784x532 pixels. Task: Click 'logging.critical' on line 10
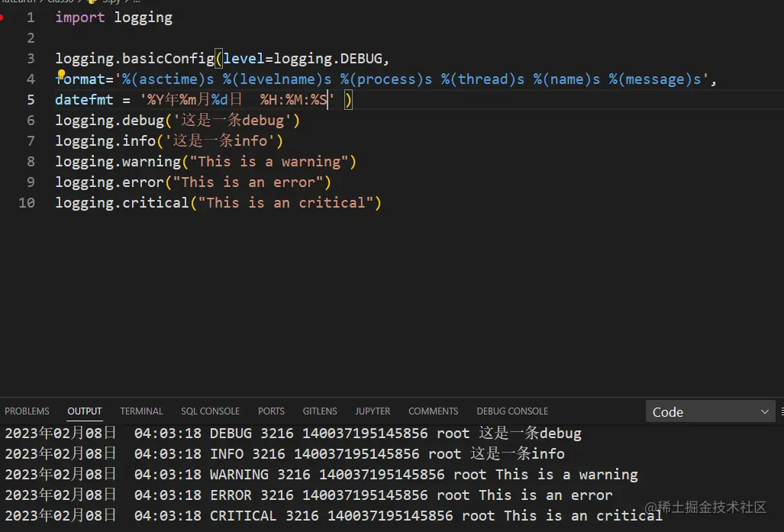pyautogui.click(x=122, y=202)
